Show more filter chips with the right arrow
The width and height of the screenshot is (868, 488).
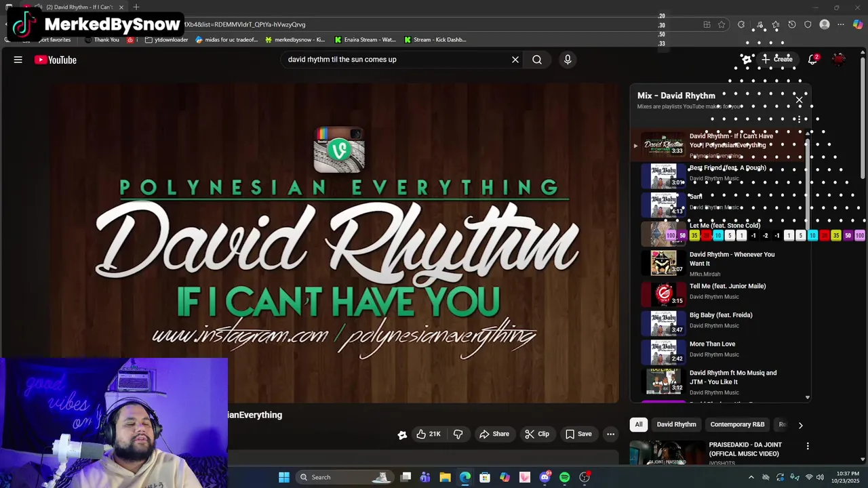[x=800, y=425]
